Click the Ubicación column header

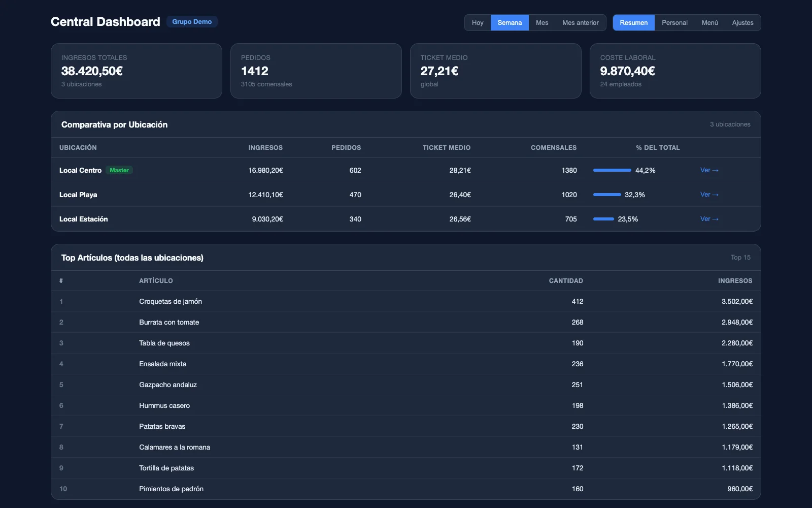click(x=78, y=148)
